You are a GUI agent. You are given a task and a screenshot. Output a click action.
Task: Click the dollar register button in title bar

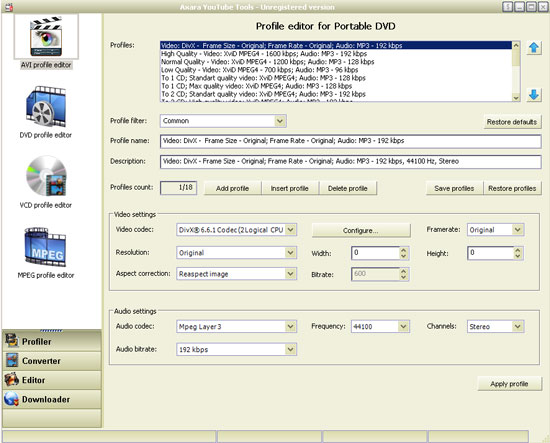(x=508, y=7)
